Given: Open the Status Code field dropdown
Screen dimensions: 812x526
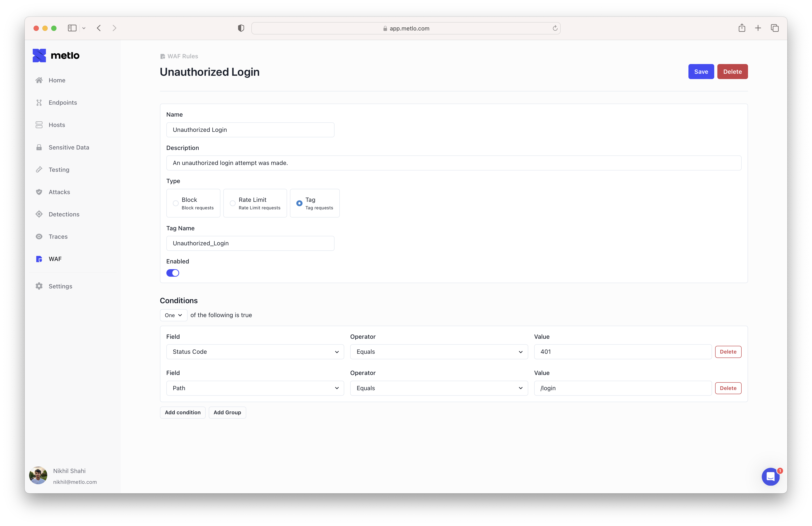Looking at the screenshot, I should point(255,352).
